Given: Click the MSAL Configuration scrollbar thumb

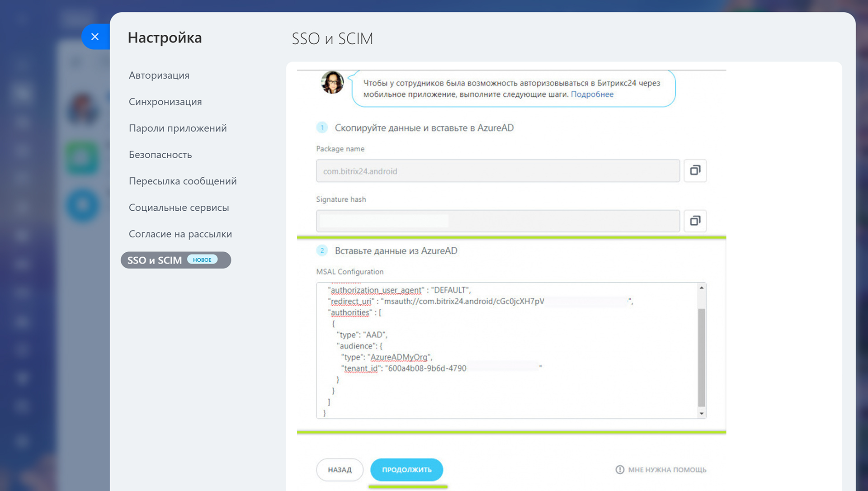Looking at the screenshot, I should pos(702,357).
